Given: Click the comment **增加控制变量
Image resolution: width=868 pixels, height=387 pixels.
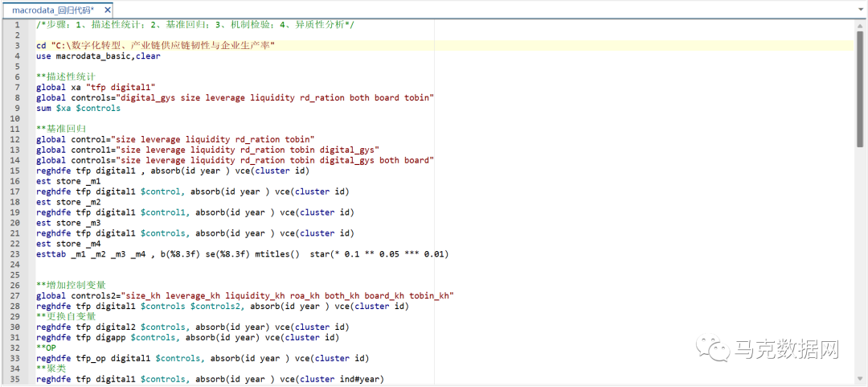Looking at the screenshot, I should (71, 285).
